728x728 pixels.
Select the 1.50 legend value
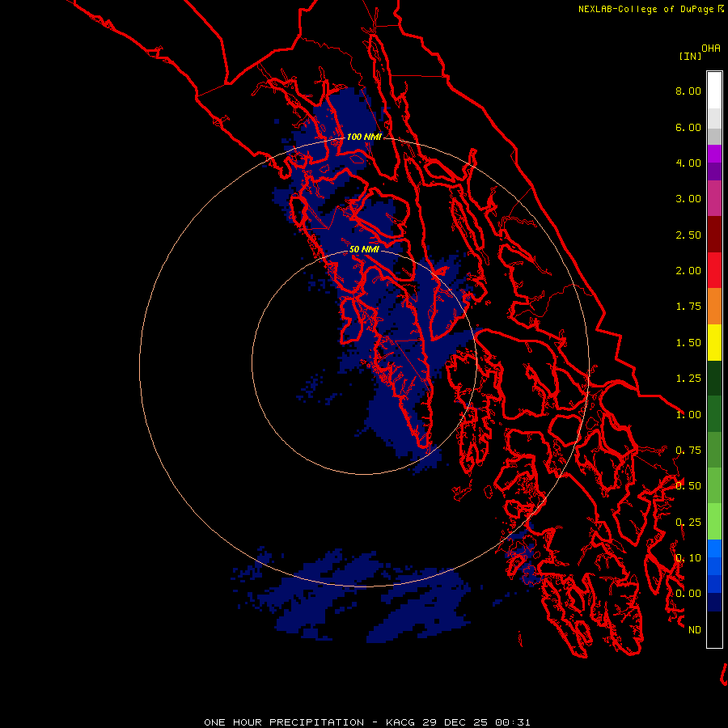pos(688,343)
